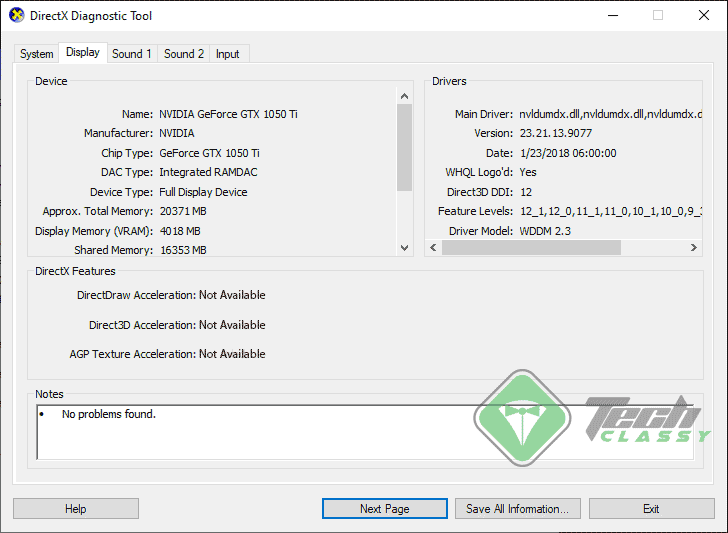
Task: Click driver date '1/23/2018 06:00:00'
Action: (568, 153)
